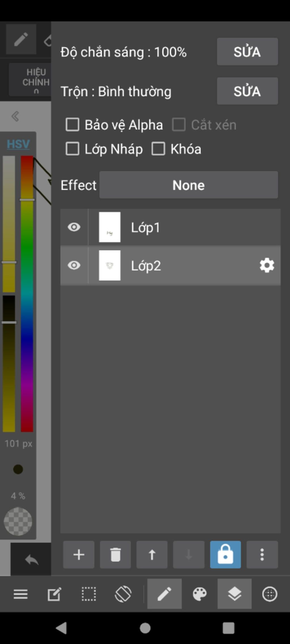Viewport: 290px width, 644px height.
Task: Open the selection tool dashed square
Action: [x=89, y=594]
